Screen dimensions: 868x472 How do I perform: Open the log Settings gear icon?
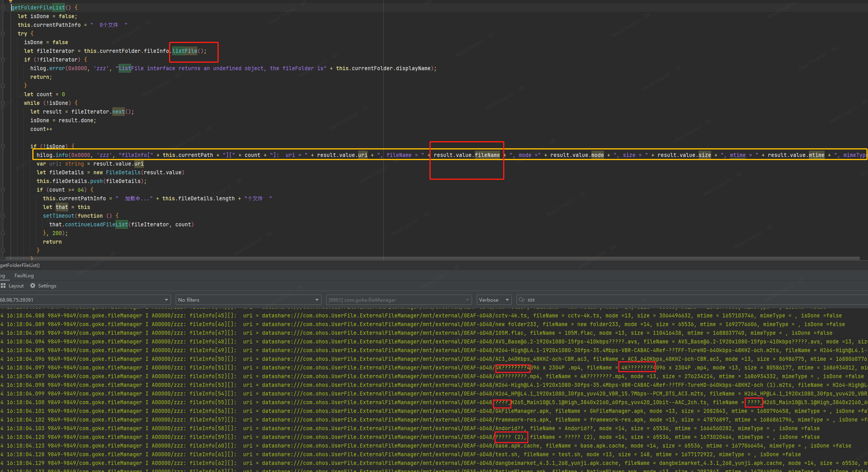33,285
